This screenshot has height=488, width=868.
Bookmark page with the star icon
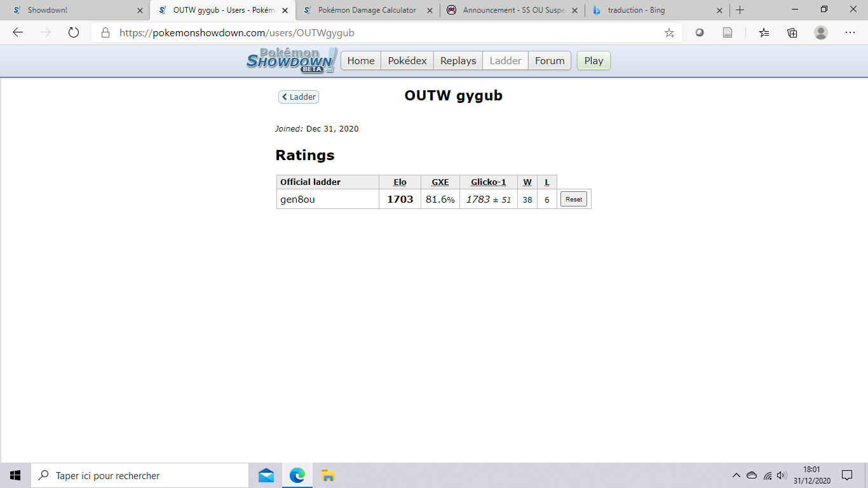pos(669,32)
